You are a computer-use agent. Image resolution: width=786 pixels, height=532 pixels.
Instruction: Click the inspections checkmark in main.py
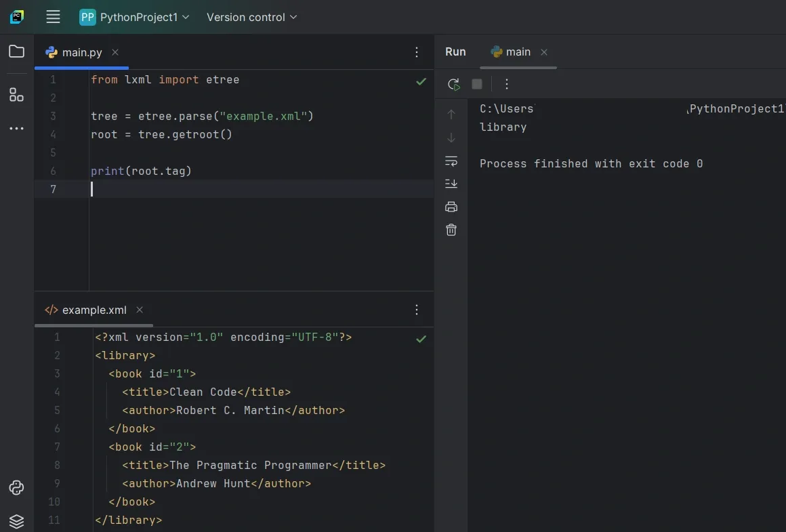tap(421, 81)
